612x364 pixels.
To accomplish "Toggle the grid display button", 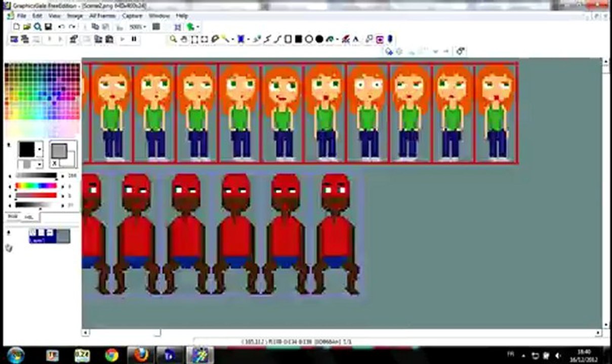I will (156, 26).
